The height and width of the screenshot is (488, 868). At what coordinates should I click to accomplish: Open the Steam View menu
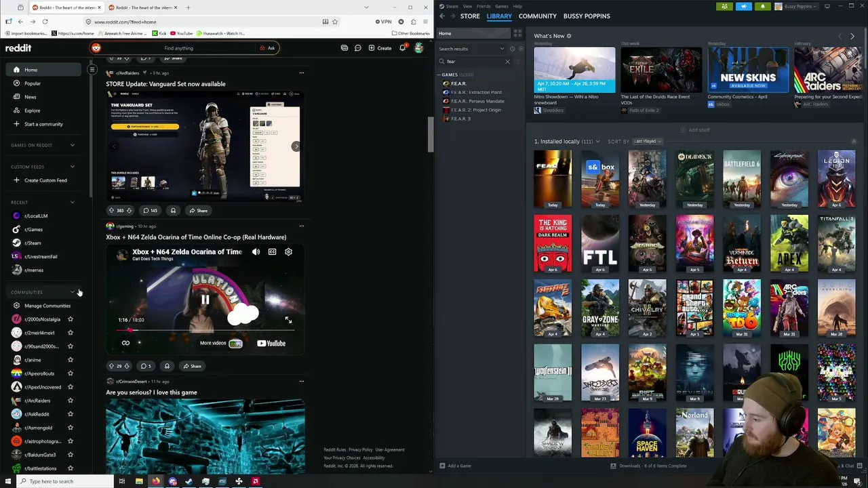467,6
